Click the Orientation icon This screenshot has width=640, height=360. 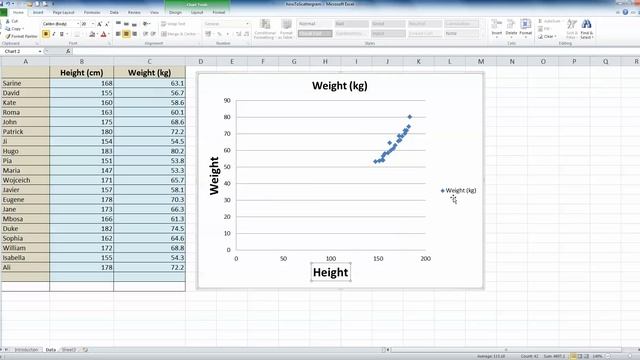pos(146,24)
